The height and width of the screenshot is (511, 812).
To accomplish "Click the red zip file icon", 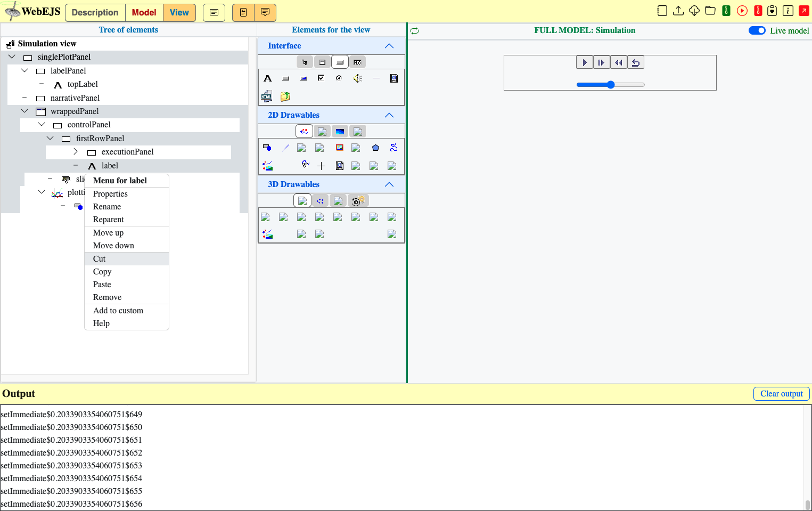I will click(x=758, y=11).
